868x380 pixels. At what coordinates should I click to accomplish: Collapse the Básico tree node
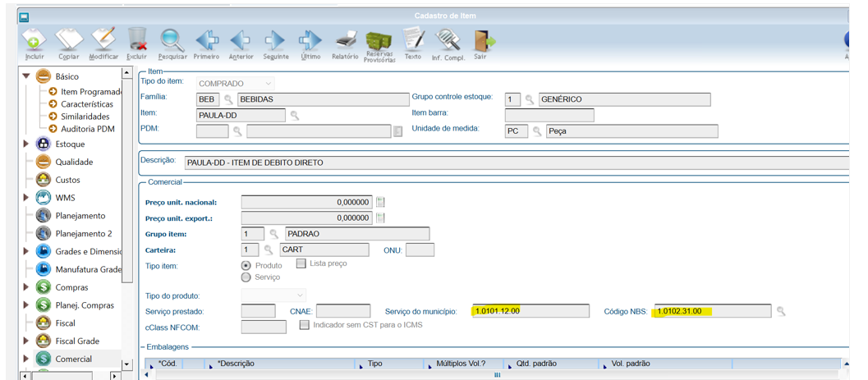pos(25,76)
